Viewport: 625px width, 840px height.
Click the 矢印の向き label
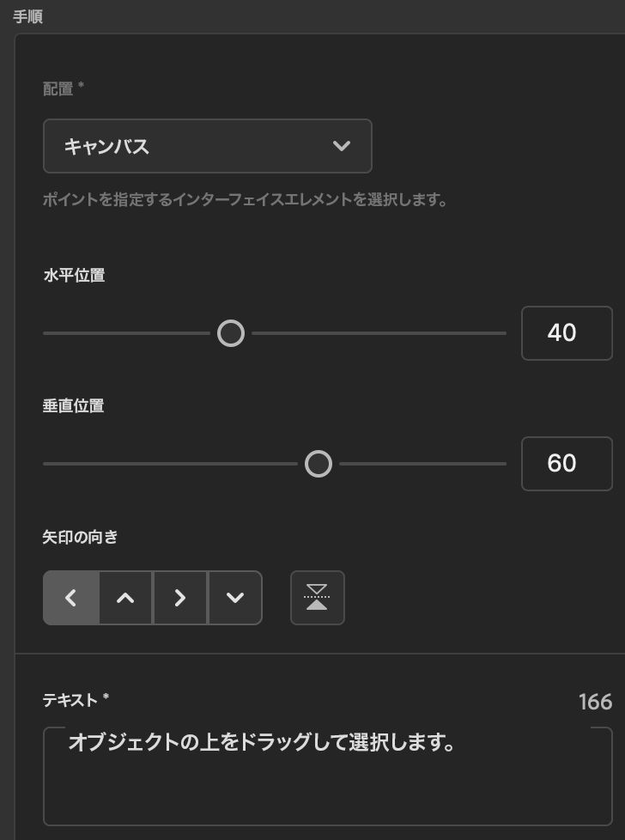click(x=80, y=538)
